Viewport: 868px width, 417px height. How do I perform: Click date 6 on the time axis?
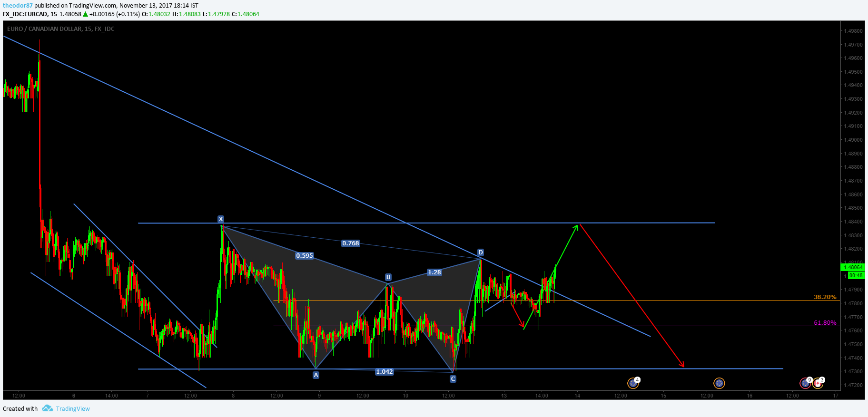pos(74,396)
